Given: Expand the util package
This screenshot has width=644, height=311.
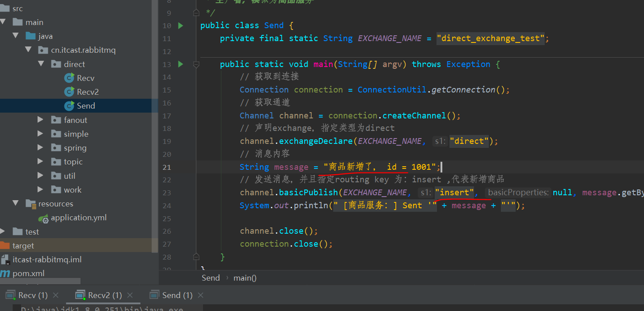Looking at the screenshot, I should tap(41, 176).
